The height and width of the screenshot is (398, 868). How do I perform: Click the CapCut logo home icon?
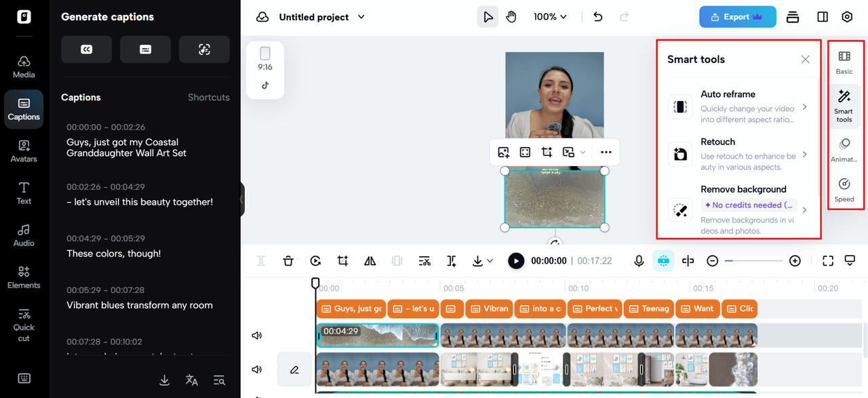click(24, 17)
